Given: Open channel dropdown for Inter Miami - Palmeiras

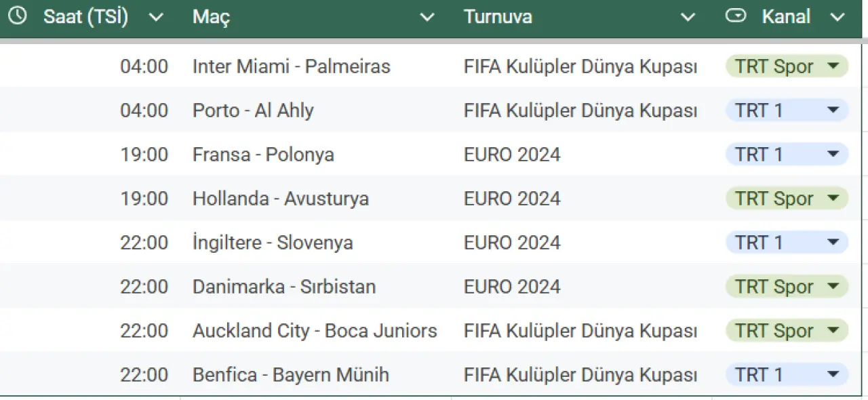Looking at the screenshot, I should (833, 66).
